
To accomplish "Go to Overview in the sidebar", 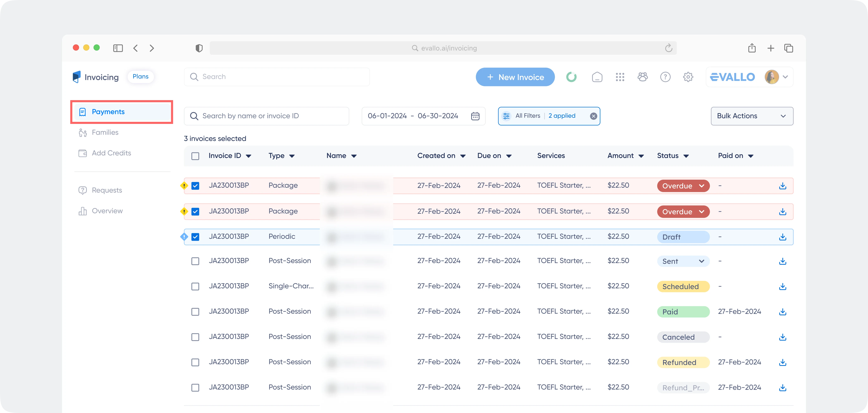I will pyautogui.click(x=107, y=211).
